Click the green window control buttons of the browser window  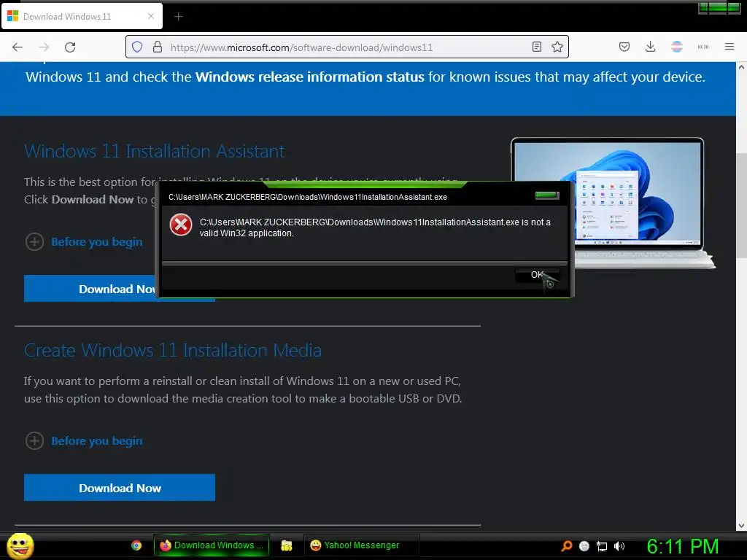point(719,7)
